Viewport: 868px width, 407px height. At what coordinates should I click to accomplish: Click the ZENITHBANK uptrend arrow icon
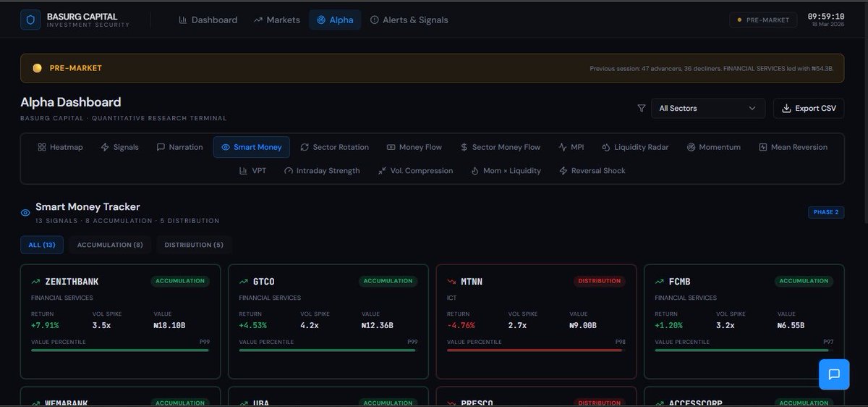(x=35, y=281)
